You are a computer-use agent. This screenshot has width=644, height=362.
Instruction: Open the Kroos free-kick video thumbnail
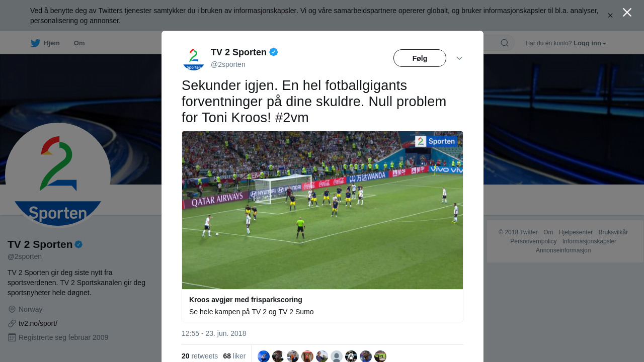click(323, 210)
